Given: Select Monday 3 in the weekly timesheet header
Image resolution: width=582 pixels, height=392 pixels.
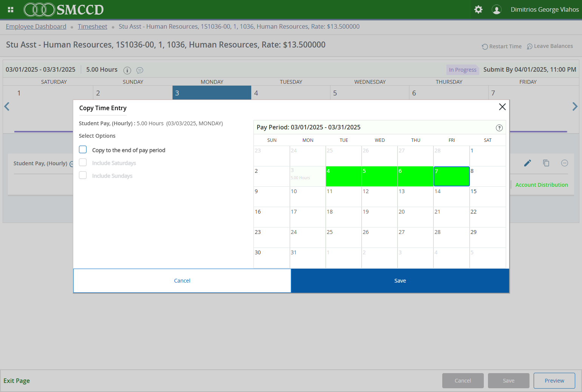Looking at the screenshot, I should tap(212, 93).
